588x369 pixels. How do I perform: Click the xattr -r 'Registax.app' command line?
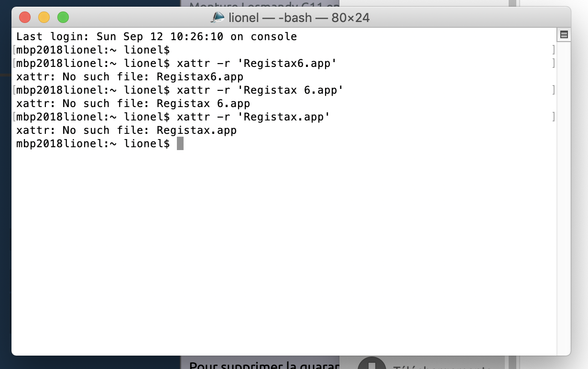[253, 117]
